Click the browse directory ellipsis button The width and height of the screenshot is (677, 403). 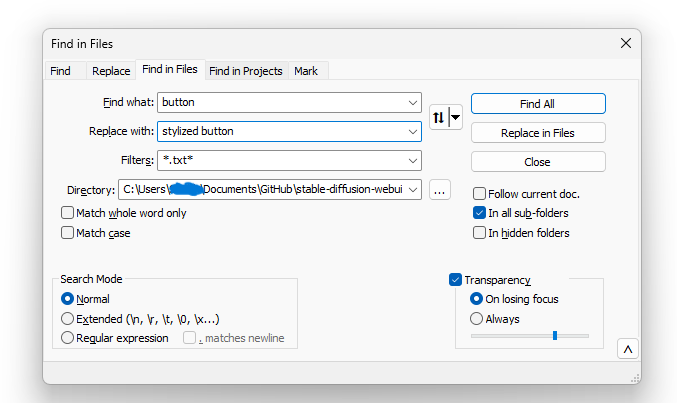point(440,190)
